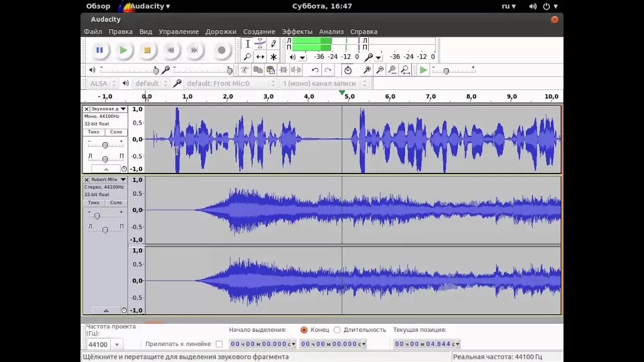This screenshot has width=644, height=362.
Task: Toggle Соло on first track
Action: tap(116, 132)
